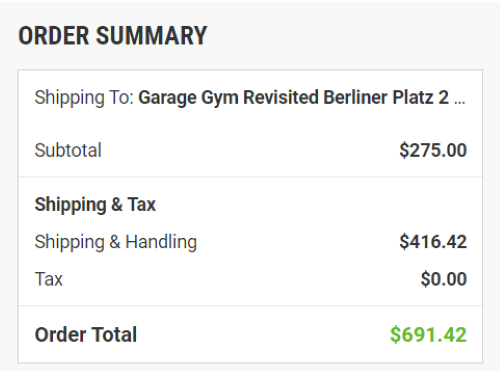This screenshot has height=371, width=500.
Task: Click the $275.00 subtotal amount
Action: pyautogui.click(x=433, y=150)
